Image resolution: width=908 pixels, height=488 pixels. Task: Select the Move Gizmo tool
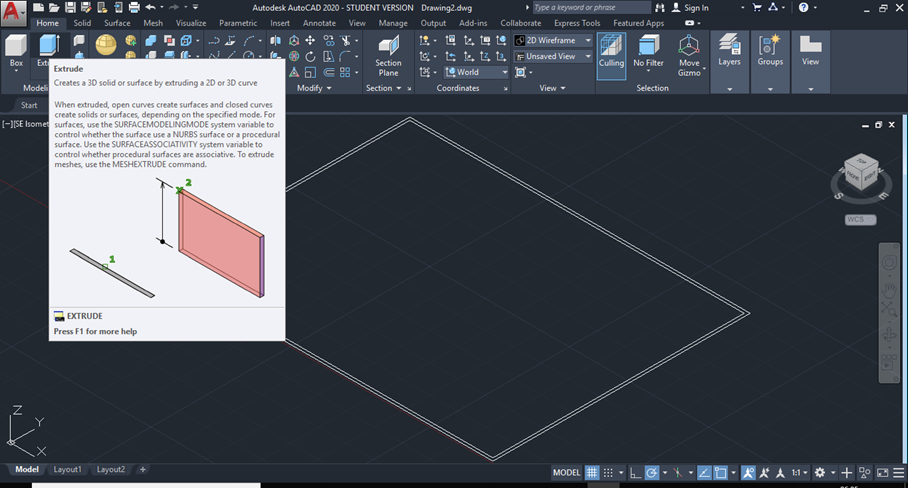[689, 56]
